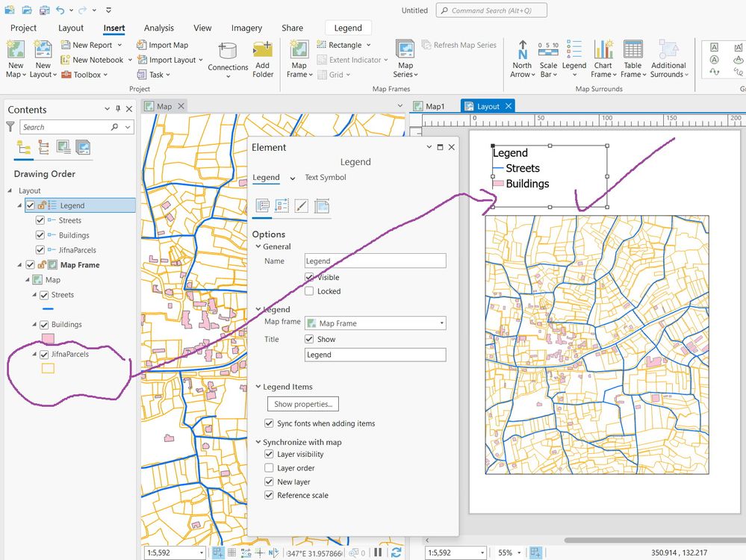Image resolution: width=746 pixels, height=560 pixels.
Task: Click the Table Frame icon
Action: coord(632,50)
